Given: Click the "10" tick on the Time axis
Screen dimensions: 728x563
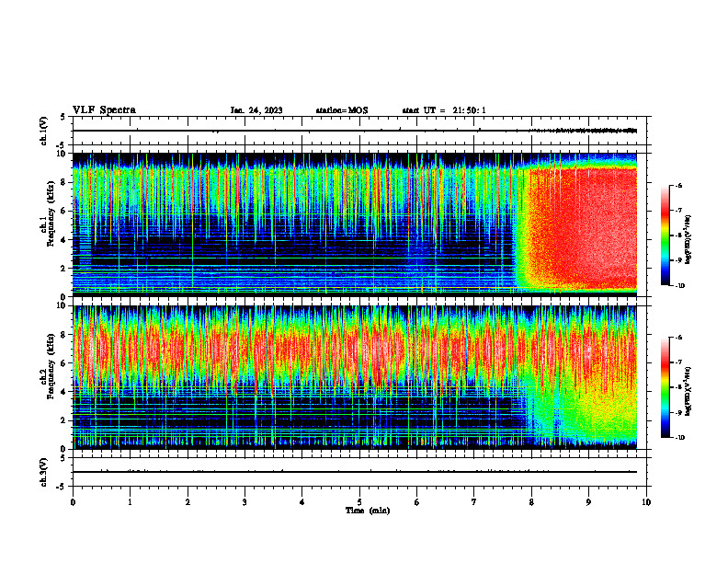Looking at the screenshot, I should [x=646, y=502].
